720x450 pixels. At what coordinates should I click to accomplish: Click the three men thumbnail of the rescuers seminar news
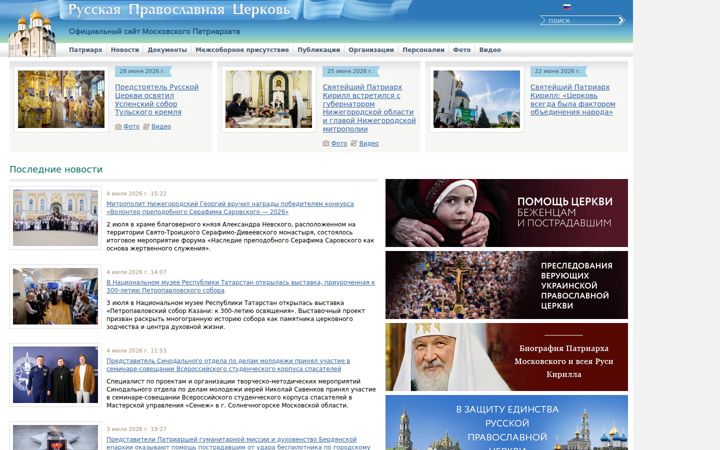pos(56,375)
